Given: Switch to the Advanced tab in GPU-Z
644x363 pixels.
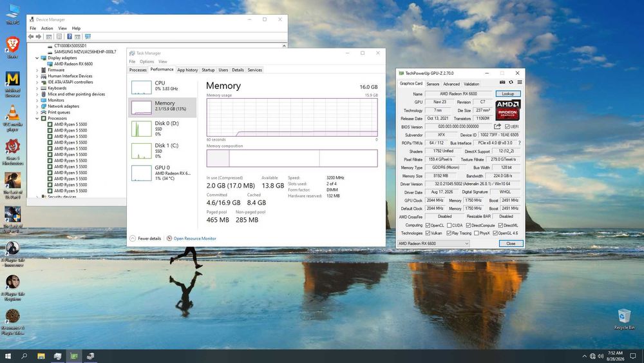Looking at the screenshot, I should [451, 84].
